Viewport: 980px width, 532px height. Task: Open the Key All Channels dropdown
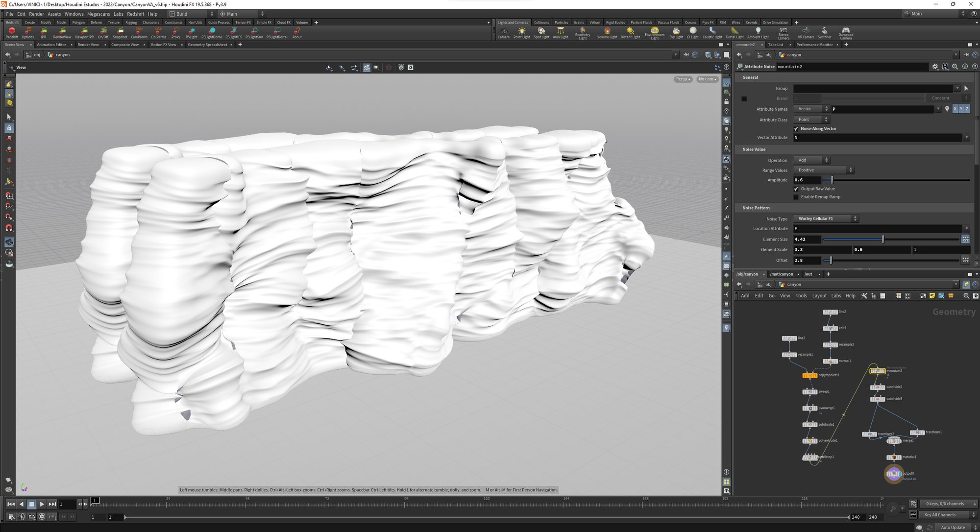(949, 515)
